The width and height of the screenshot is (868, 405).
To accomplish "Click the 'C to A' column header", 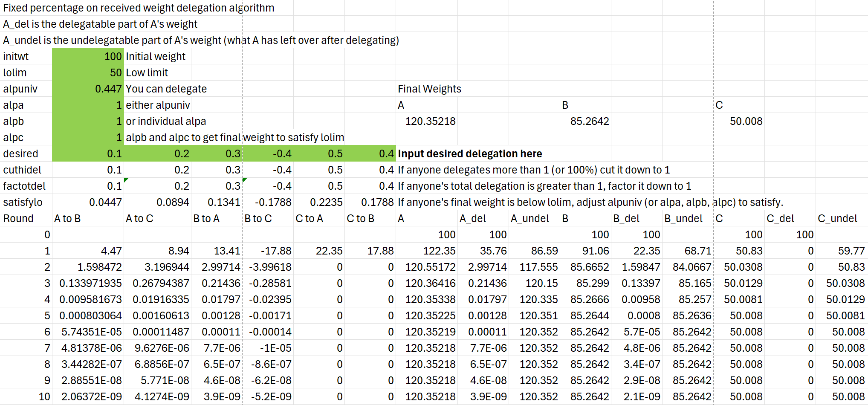I will click(319, 218).
